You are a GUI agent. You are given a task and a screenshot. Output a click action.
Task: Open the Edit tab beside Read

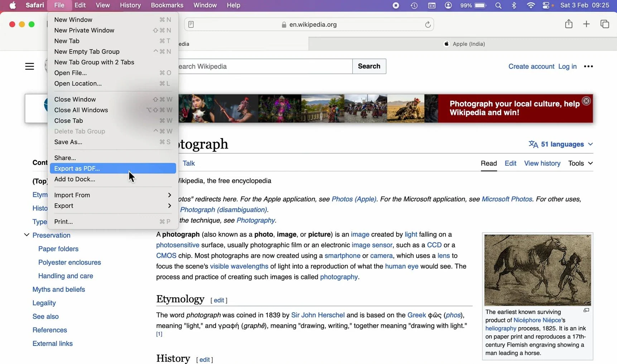point(510,163)
